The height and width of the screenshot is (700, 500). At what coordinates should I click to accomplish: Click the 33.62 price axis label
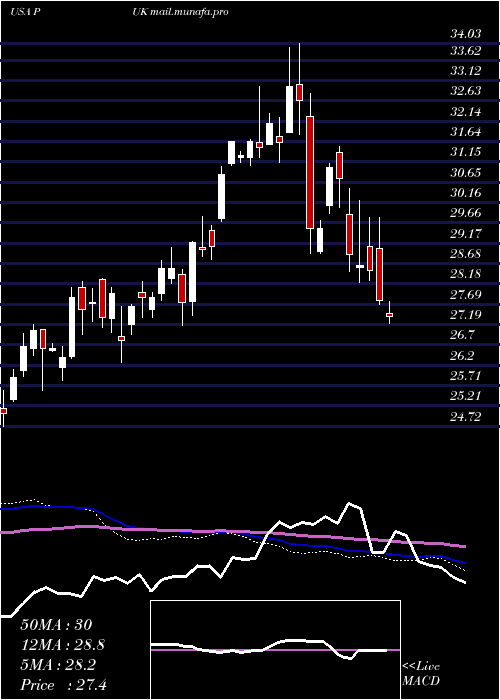465,50
